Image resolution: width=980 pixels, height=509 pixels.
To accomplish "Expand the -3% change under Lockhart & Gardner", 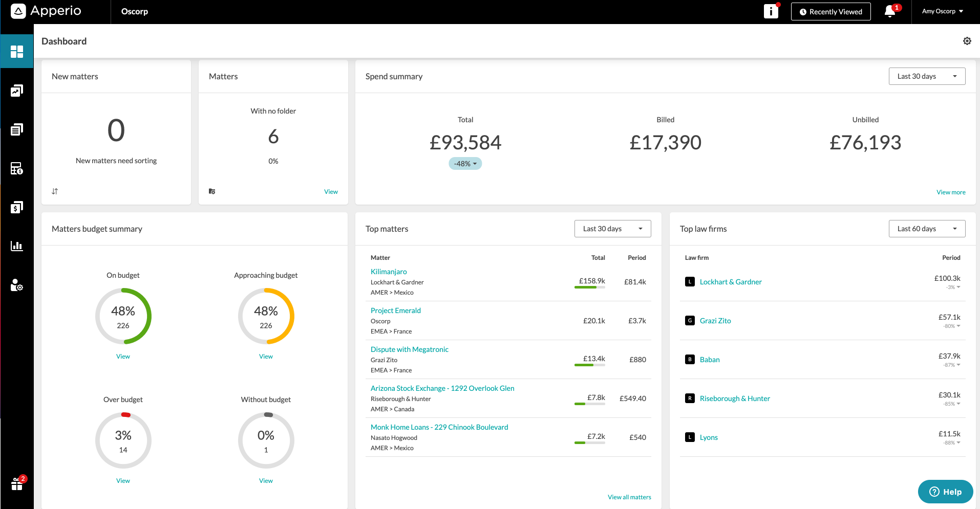I will [953, 287].
